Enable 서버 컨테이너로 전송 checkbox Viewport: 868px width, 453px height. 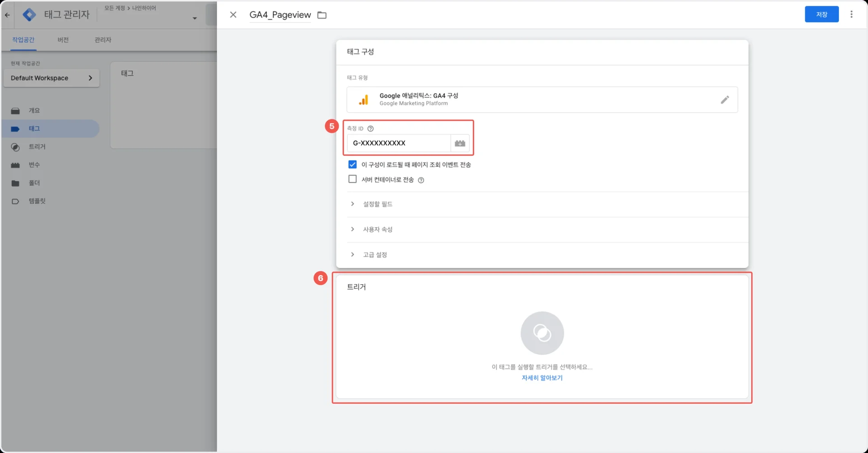pos(353,179)
